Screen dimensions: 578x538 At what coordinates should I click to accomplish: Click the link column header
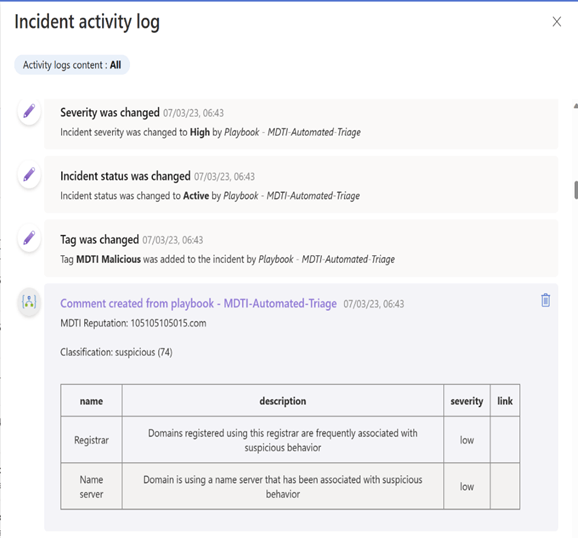(505, 401)
